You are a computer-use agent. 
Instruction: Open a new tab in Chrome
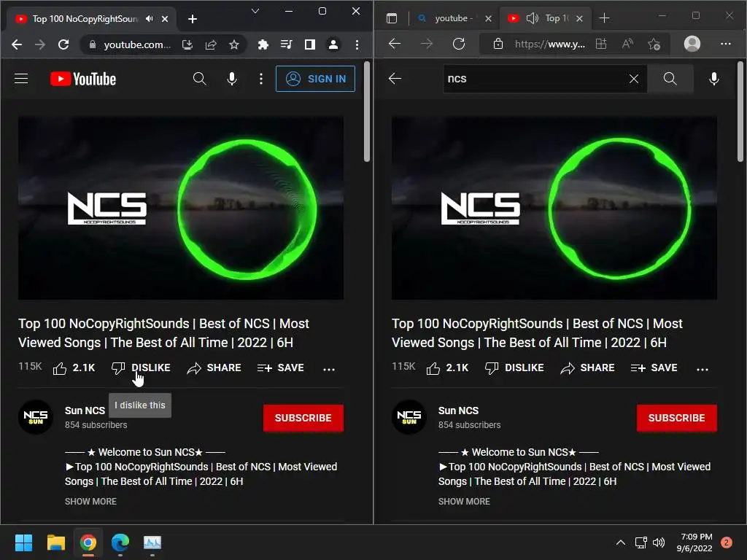click(193, 19)
